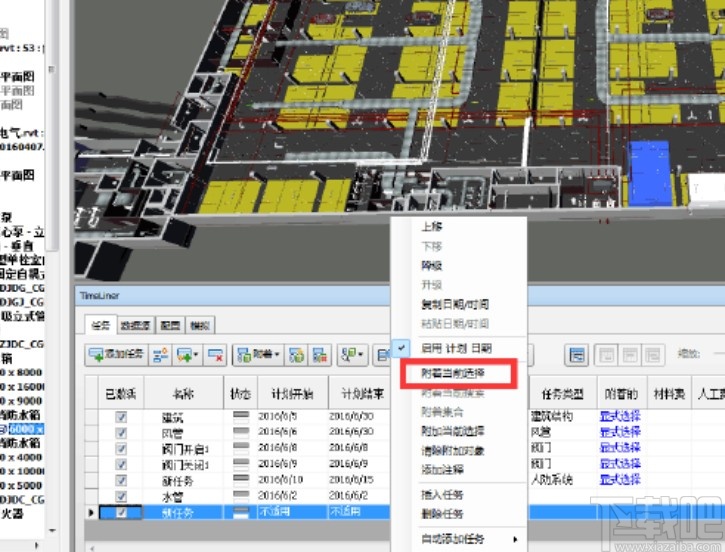The width and height of the screenshot is (725, 552).
Task: Choose 插入任务 in the context menu
Action: click(x=442, y=495)
